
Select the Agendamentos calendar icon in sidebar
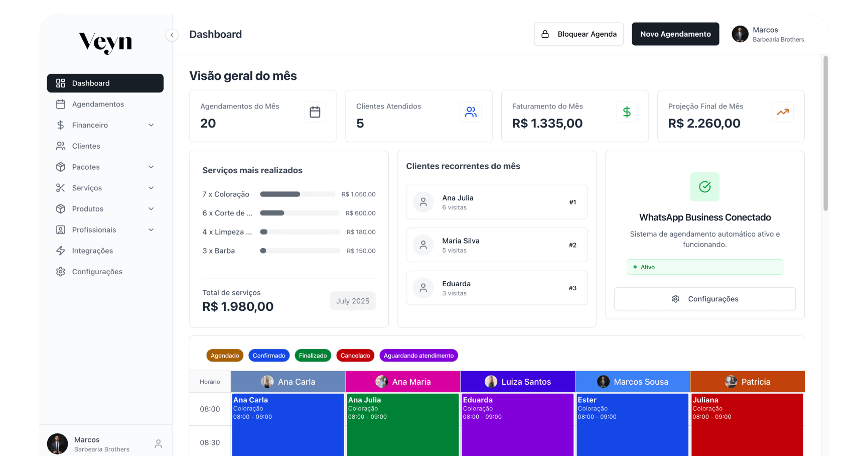(61, 104)
